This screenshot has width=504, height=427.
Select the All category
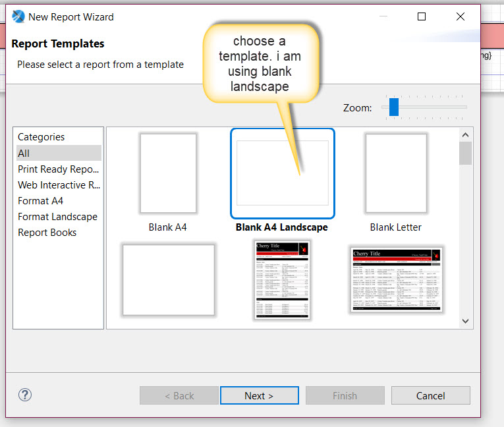[x=24, y=153]
